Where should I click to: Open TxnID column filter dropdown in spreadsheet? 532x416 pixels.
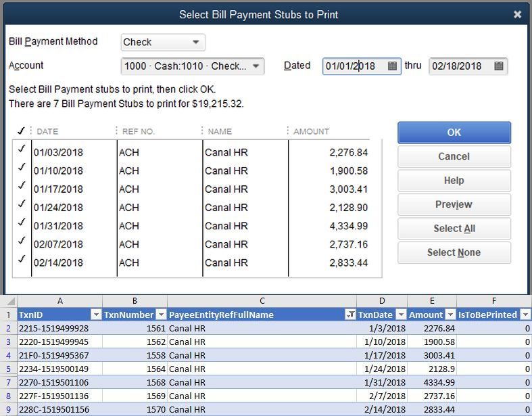click(97, 315)
